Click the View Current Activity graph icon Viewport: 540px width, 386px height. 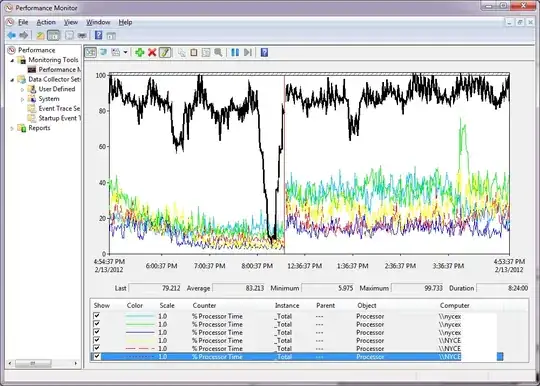(x=91, y=52)
